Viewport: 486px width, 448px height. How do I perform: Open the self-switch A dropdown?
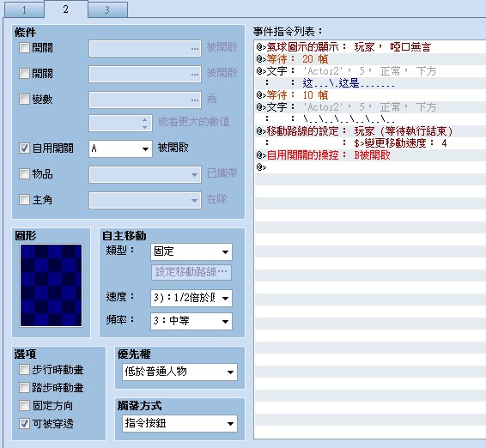point(120,148)
